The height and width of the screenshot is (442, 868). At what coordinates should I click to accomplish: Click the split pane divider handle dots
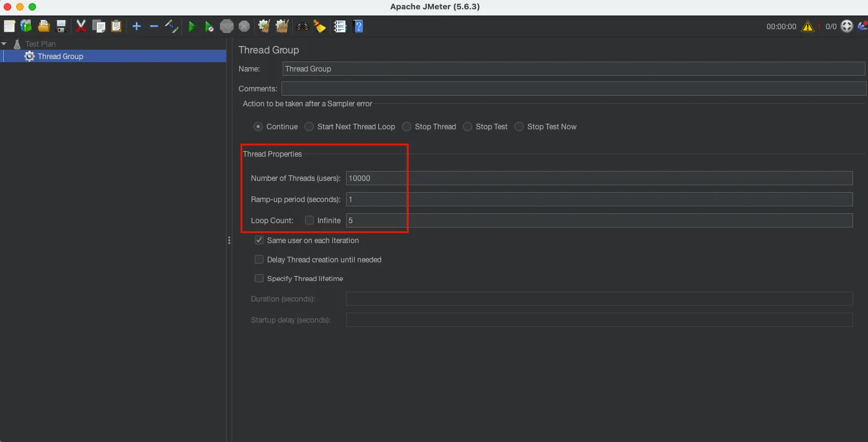(229, 240)
